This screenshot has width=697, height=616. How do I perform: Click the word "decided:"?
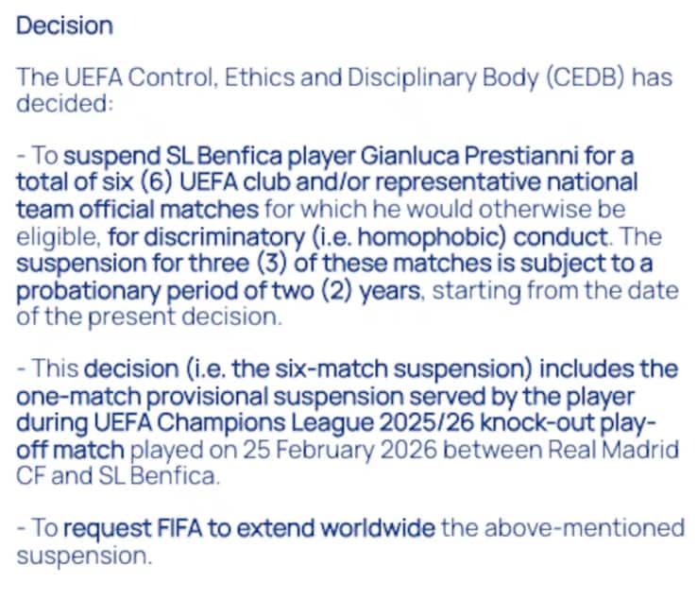[x=64, y=102]
